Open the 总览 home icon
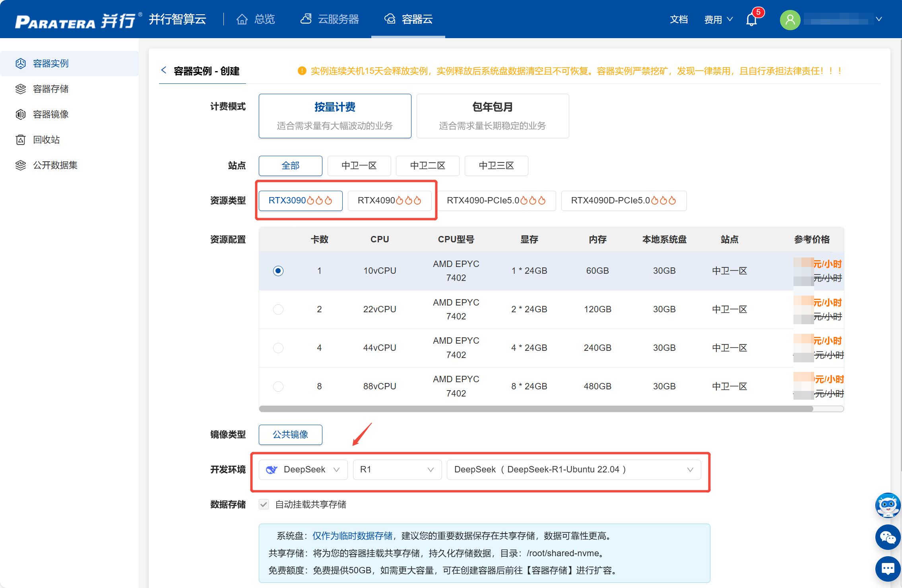The width and height of the screenshot is (902, 588). pos(242,19)
